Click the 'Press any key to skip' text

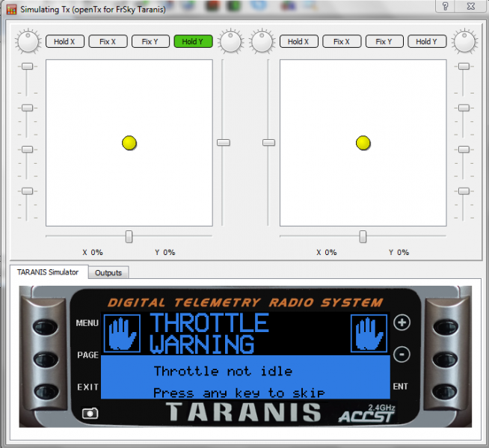[x=239, y=393]
